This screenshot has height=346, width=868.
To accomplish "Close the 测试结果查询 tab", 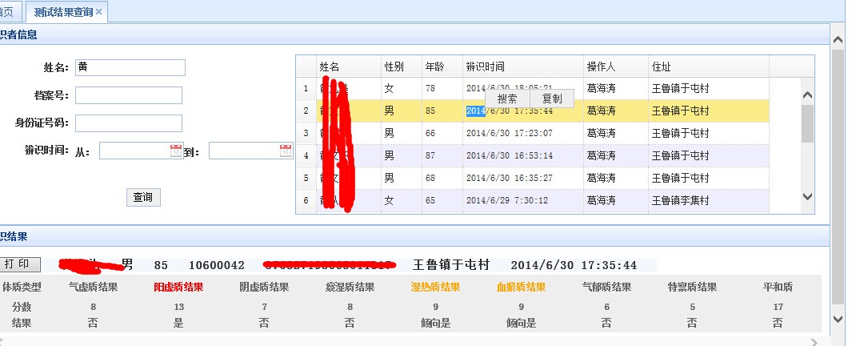I will pyautogui.click(x=98, y=12).
